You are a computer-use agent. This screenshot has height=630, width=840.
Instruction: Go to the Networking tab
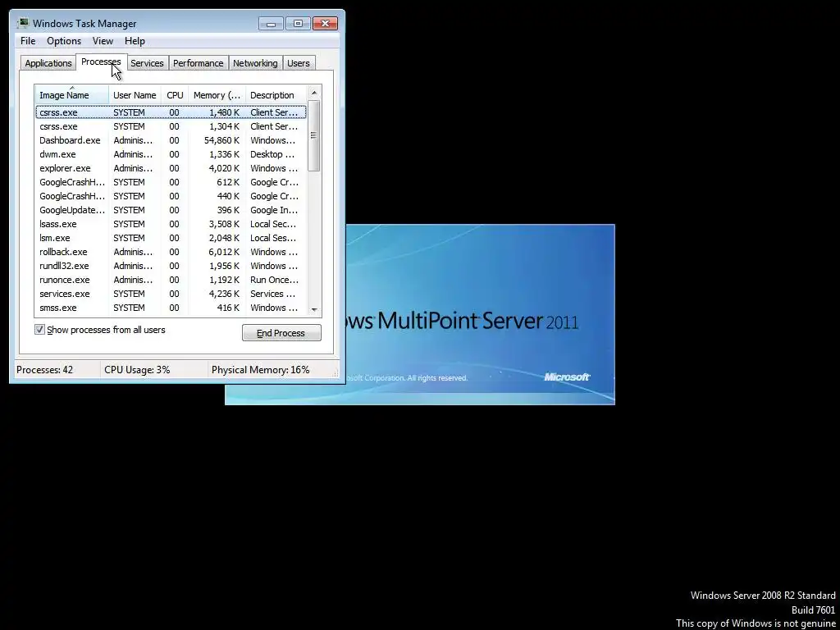(x=255, y=63)
